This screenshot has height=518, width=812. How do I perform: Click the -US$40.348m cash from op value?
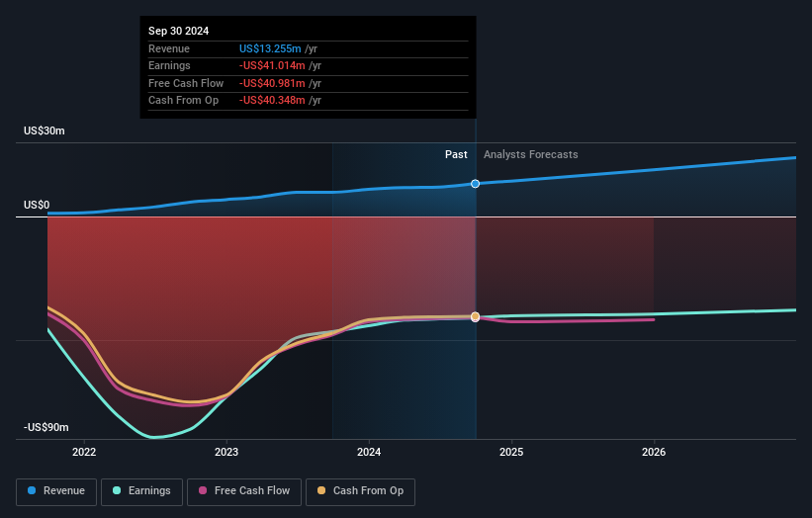click(272, 101)
